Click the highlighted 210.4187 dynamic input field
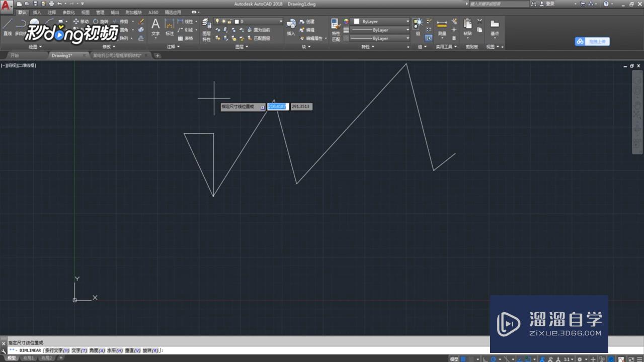The width and height of the screenshot is (644, 362). pos(278,107)
